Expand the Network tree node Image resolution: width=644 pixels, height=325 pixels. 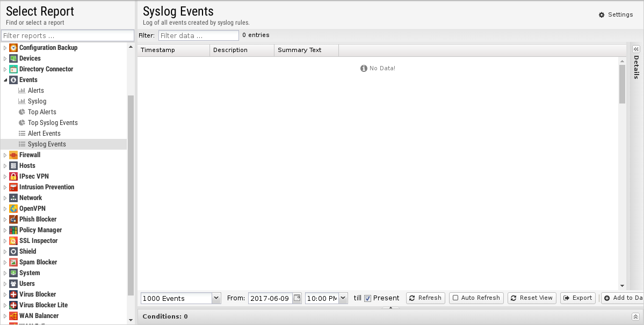click(x=5, y=198)
